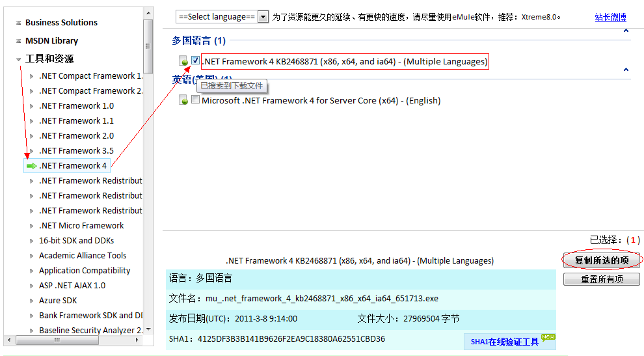Click the file size 27969504 字节 text

click(431, 319)
